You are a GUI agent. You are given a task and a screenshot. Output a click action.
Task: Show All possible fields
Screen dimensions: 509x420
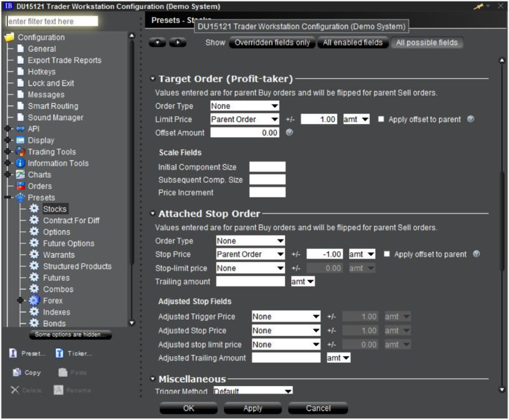tap(427, 43)
